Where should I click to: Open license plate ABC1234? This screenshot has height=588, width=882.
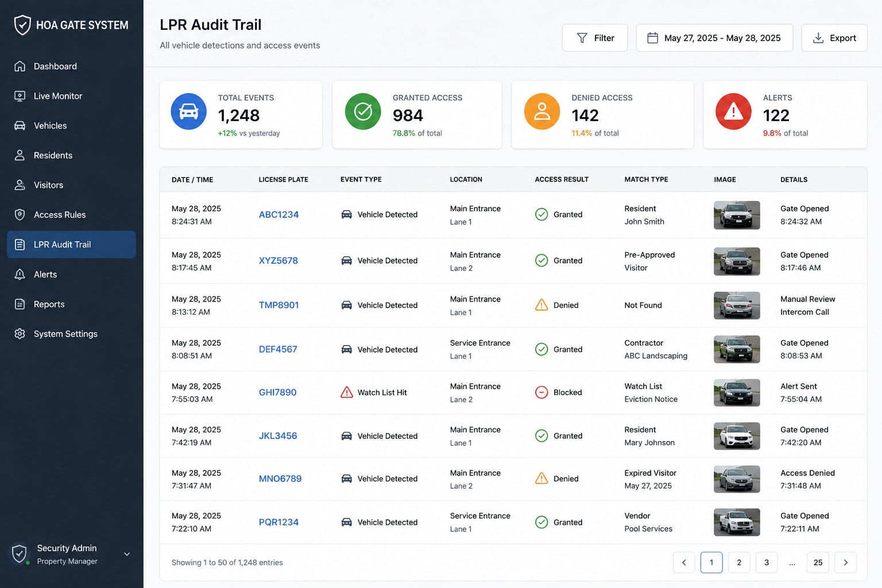tap(278, 215)
